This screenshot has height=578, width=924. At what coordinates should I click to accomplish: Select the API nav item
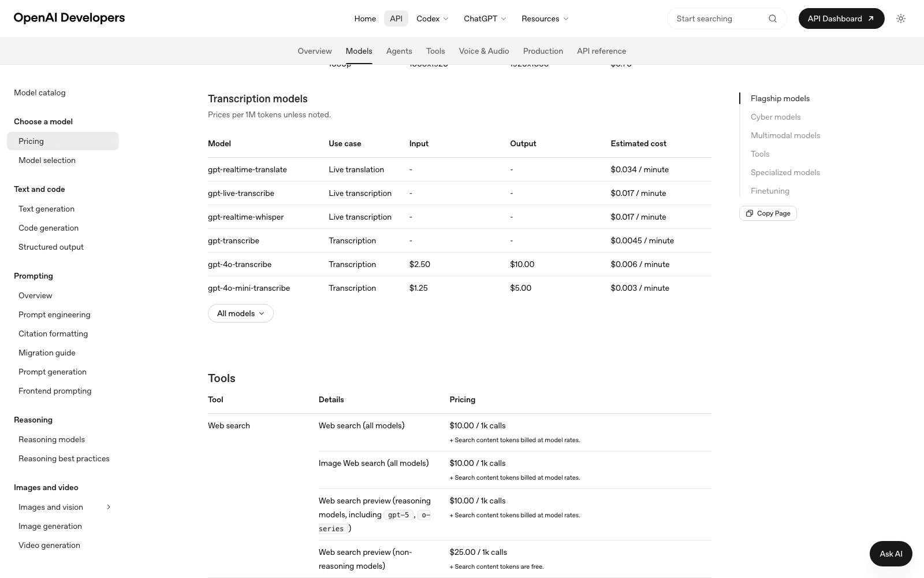click(x=396, y=18)
